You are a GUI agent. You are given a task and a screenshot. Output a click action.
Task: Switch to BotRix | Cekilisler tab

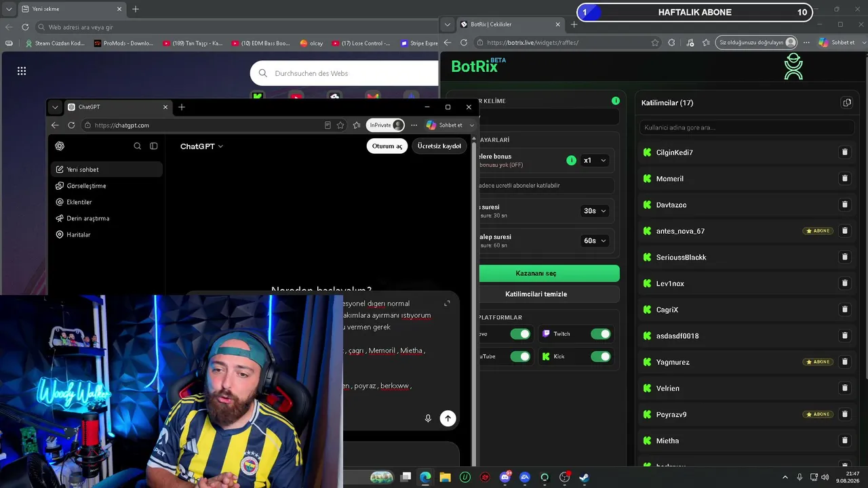[x=510, y=24]
